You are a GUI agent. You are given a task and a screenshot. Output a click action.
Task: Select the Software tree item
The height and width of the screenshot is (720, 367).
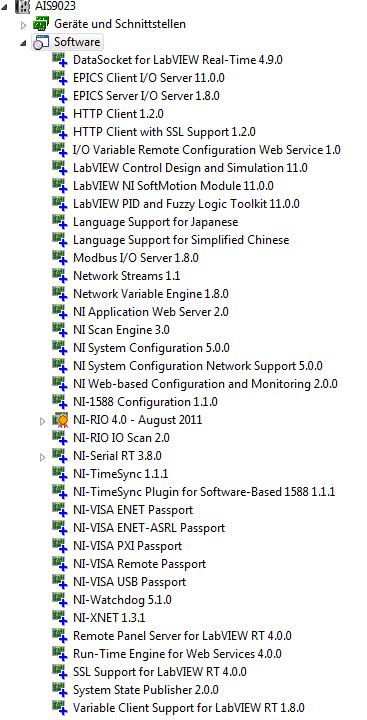click(x=77, y=42)
